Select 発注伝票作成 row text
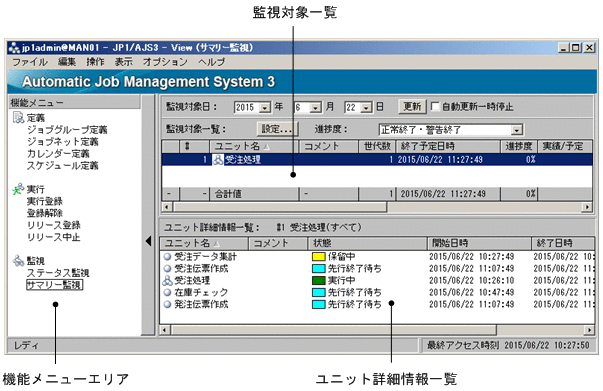Screen dimensions: 603x391 pyautogui.click(x=201, y=304)
